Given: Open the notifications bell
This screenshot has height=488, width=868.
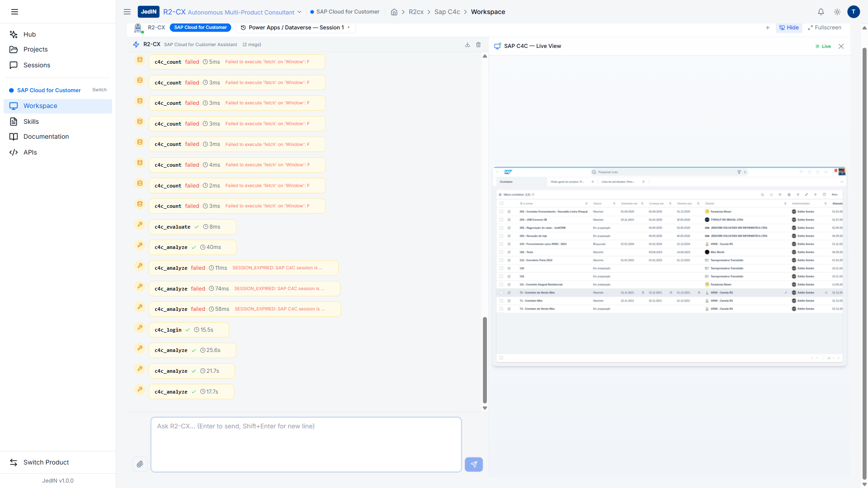Looking at the screenshot, I should 821,12.
